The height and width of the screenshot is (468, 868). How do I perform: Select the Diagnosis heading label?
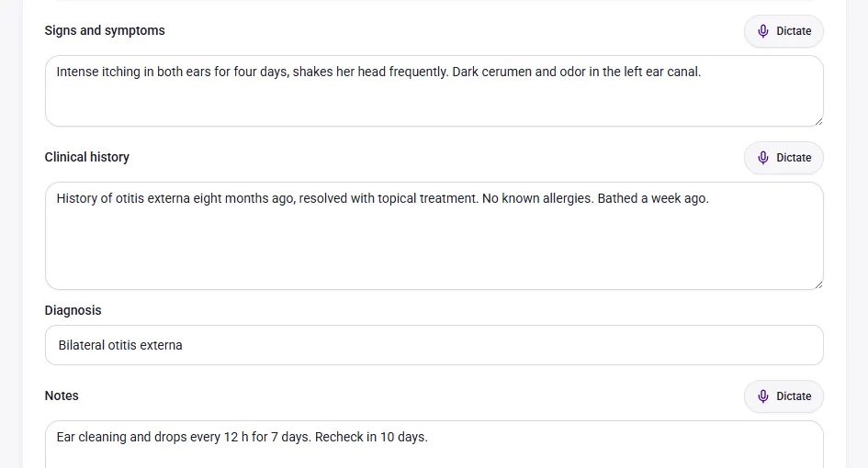click(x=73, y=310)
